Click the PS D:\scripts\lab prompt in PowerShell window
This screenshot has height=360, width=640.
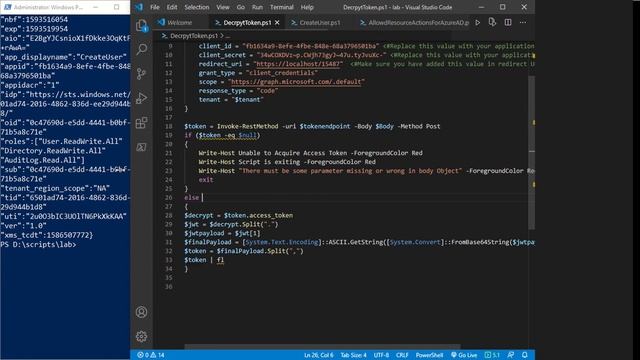[38, 244]
